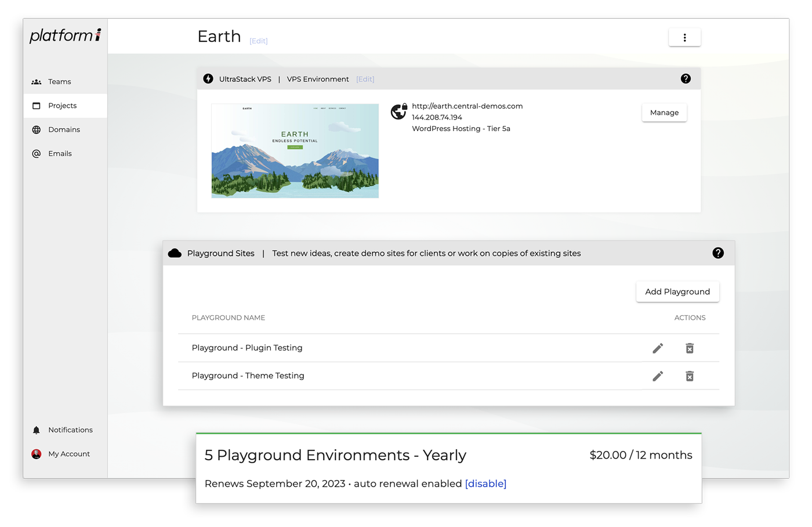Edit Playground - Plugin Testing with pencil icon
The width and height of the screenshot is (812, 527).
coord(658,348)
